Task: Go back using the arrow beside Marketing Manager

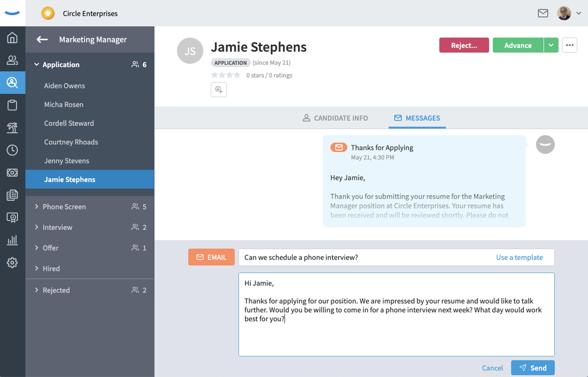Action: pyautogui.click(x=42, y=39)
